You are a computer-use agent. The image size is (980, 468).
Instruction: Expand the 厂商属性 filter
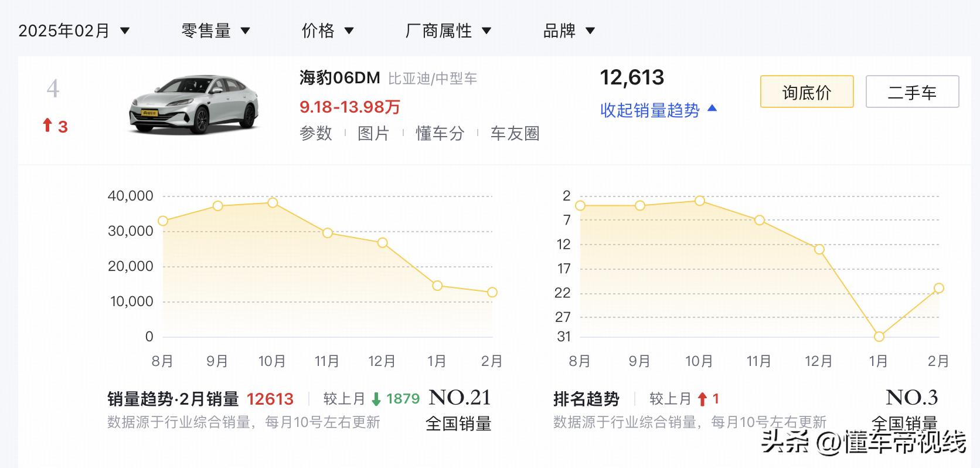(448, 30)
